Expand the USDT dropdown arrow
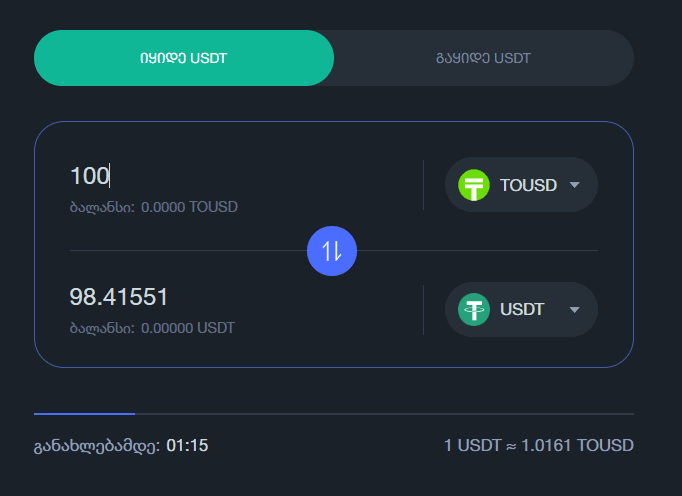 click(x=574, y=309)
